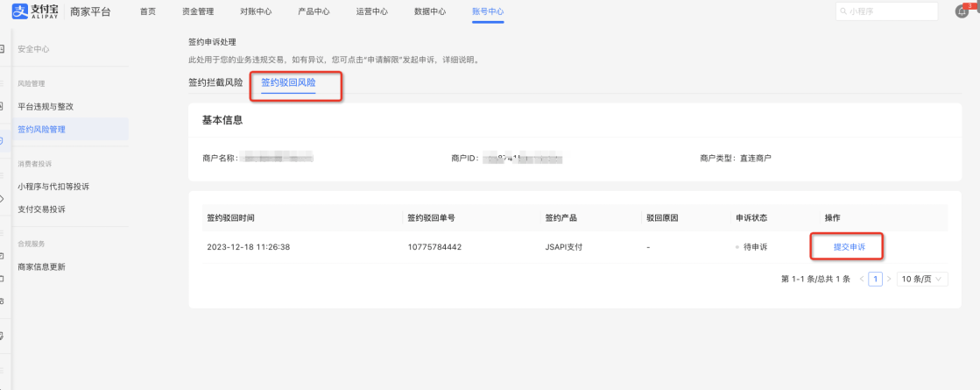Open 产品中心 in top navigation
The image size is (980, 390).
tap(314, 12)
